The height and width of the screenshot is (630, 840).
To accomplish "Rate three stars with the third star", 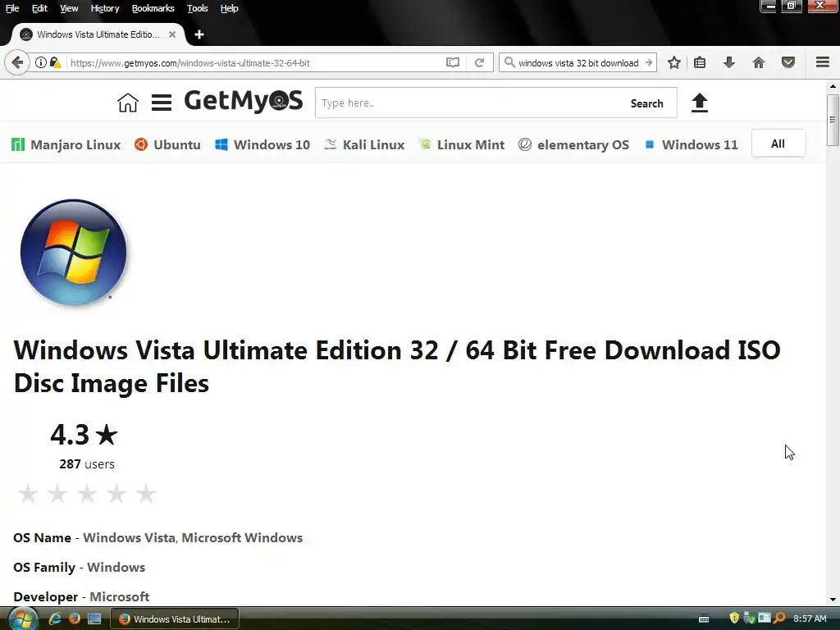I will point(87,494).
